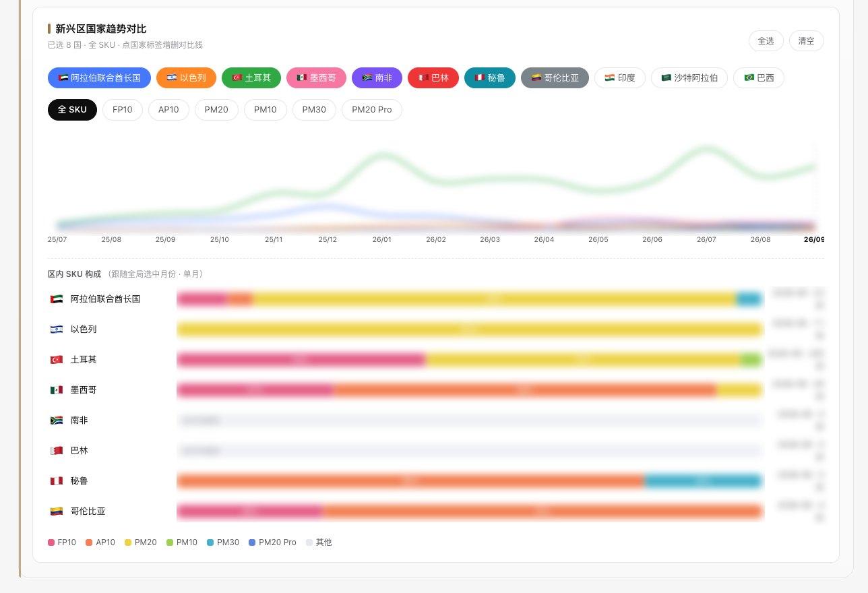This screenshot has height=593, width=868.
Task: Click the 25/07 month axis label
Action: pos(57,240)
